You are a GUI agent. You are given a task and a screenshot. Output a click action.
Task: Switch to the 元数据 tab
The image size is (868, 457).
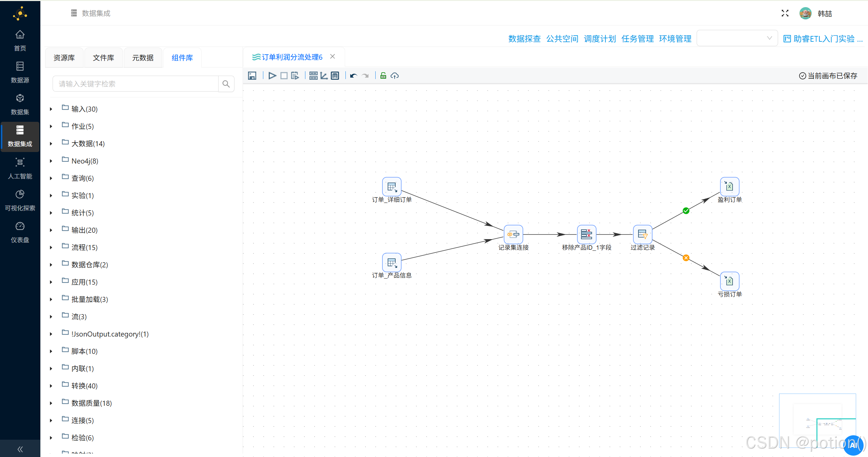(143, 58)
